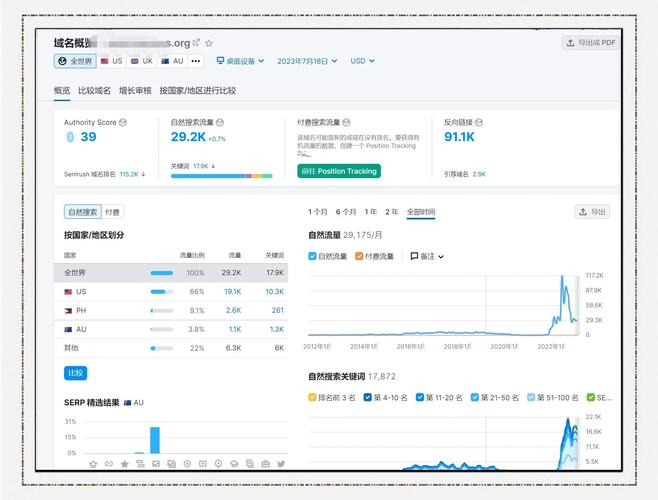
Task: Click AU traffic 1.1K value in table
Action: [235, 329]
